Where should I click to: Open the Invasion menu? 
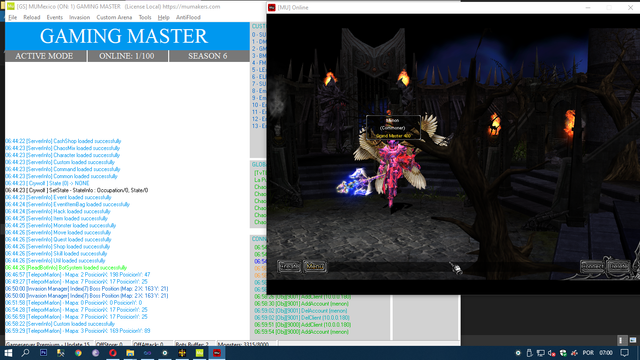click(79, 18)
